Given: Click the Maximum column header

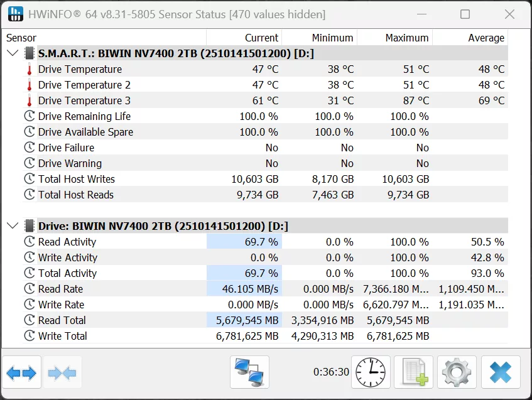Looking at the screenshot, I should coord(394,38).
